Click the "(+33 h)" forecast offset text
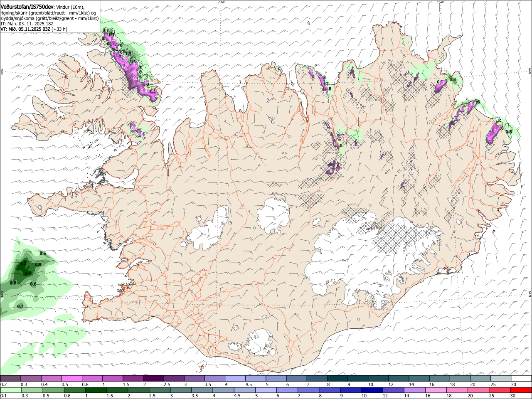Viewport: 532px width, 399px height. pos(60,29)
